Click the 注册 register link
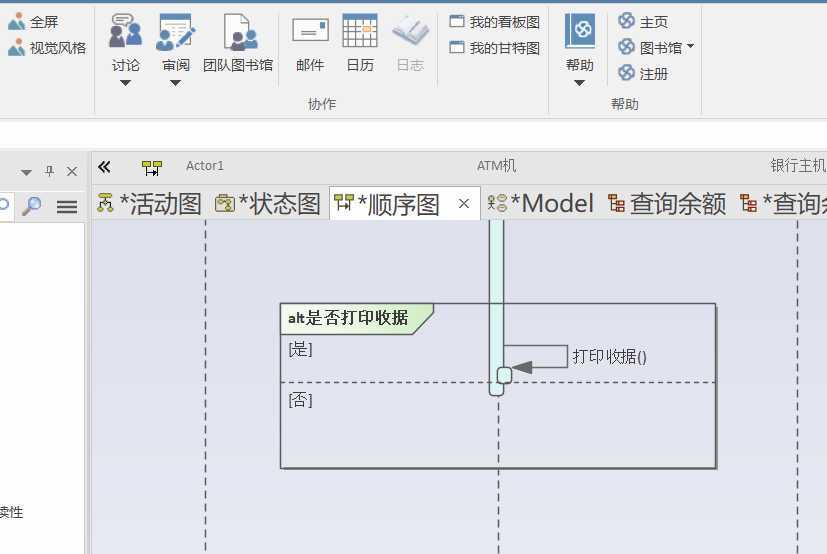The width and height of the screenshot is (827, 554). click(643, 74)
